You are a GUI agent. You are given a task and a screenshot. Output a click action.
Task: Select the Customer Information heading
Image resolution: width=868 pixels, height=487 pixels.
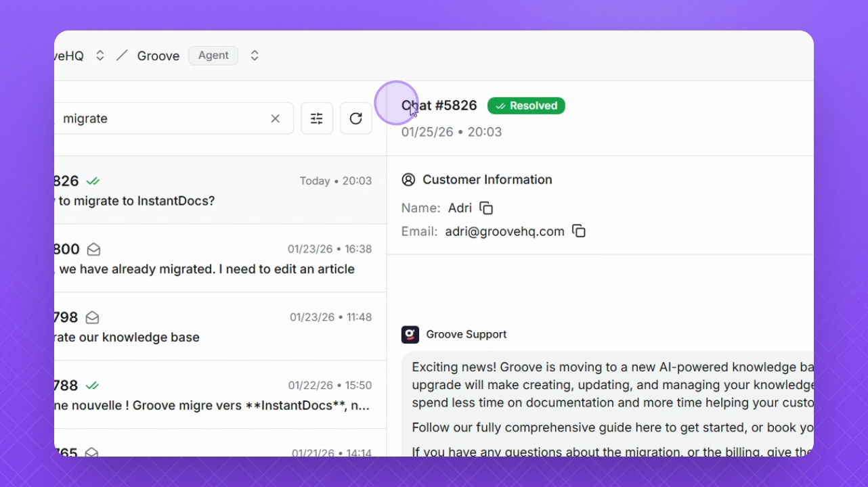(487, 179)
